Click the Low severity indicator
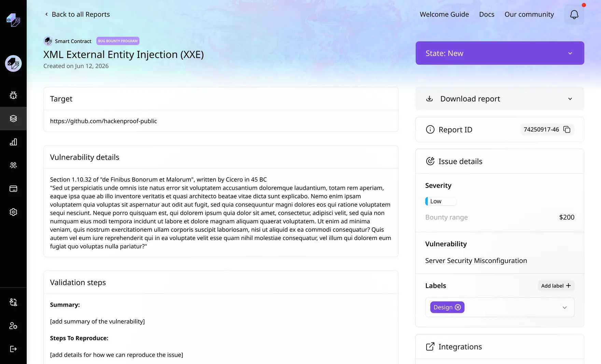Viewport: 601px width, 364px height. pos(441,201)
